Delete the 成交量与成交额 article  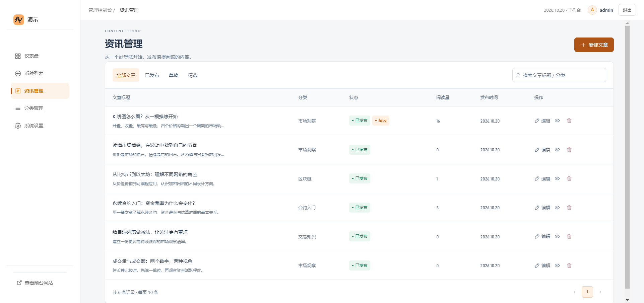tap(569, 266)
